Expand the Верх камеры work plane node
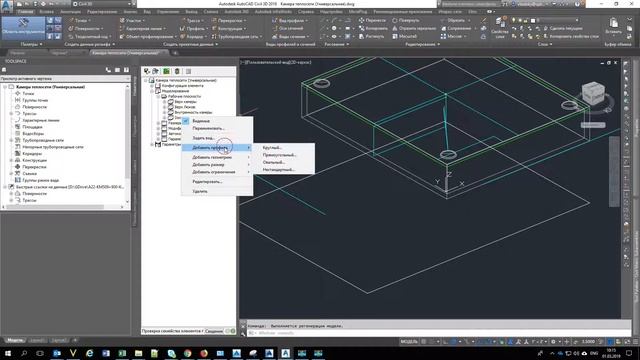The height and width of the screenshot is (360, 640). (x=164, y=102)
